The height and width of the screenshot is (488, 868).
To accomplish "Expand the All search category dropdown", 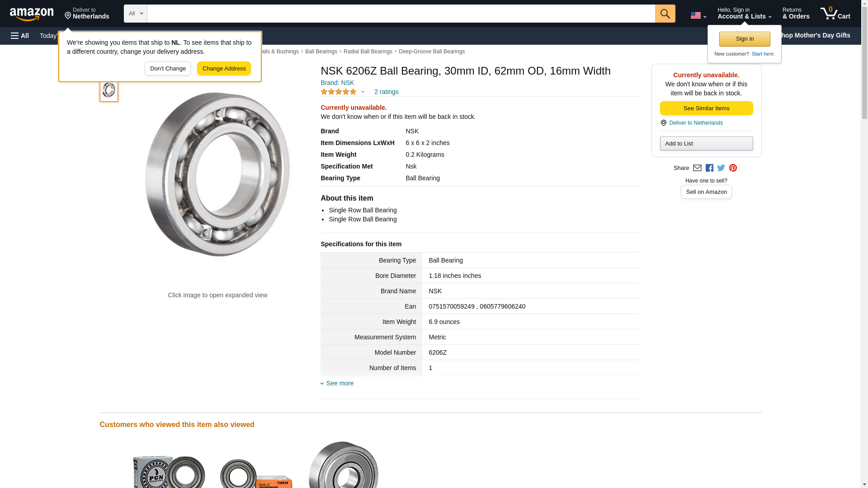I will coord(135,14).
